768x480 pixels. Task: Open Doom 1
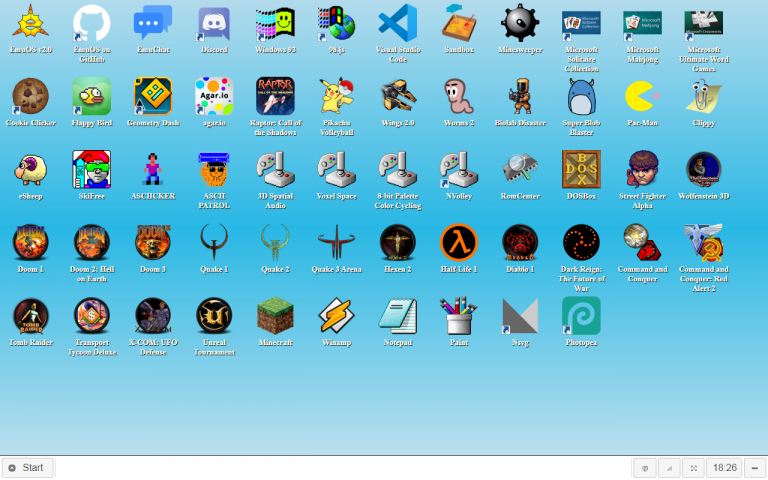point(30,242)
